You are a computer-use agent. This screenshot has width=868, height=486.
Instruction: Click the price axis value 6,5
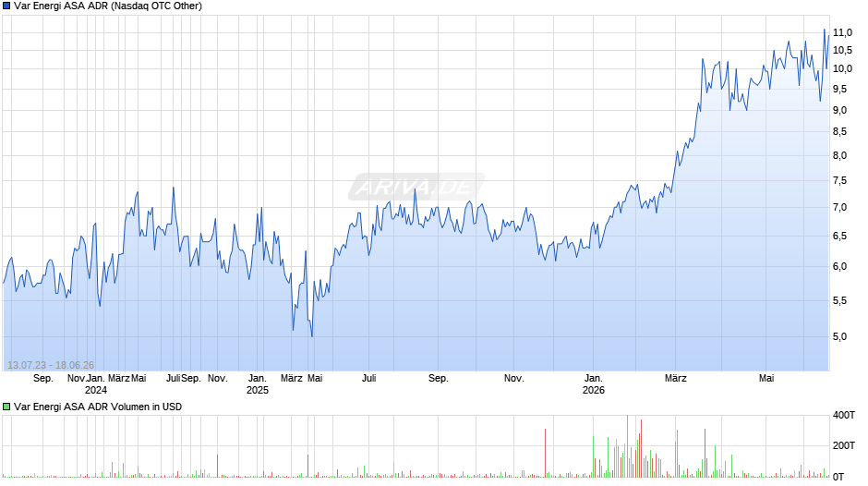[x=839, y=237]
